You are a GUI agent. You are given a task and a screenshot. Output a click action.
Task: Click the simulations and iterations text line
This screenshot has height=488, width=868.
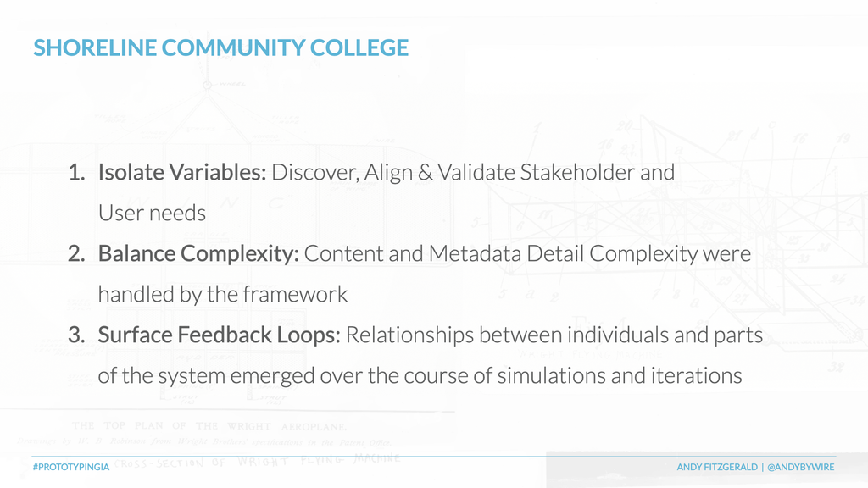(x=420, y=375)
